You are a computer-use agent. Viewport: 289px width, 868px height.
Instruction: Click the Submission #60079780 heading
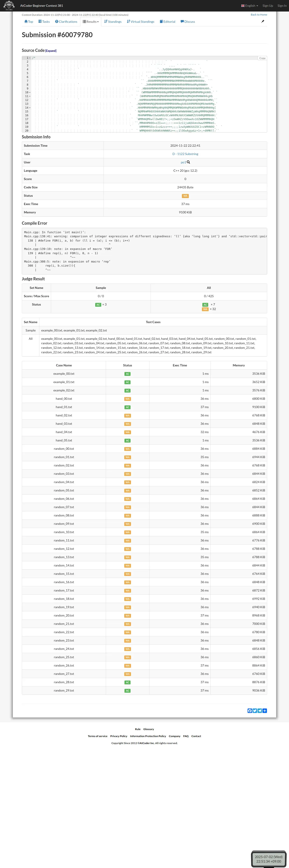coord(57,35)
